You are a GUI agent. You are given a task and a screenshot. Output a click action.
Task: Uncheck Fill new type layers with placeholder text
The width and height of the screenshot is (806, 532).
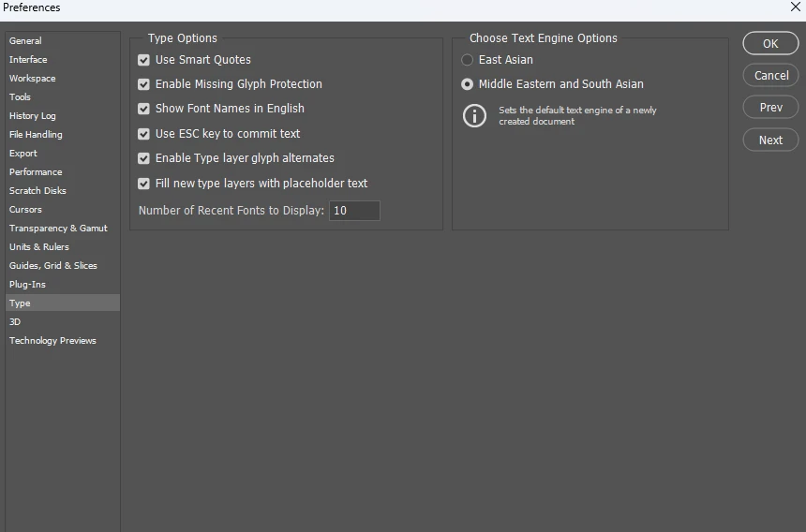pos(143,184)
